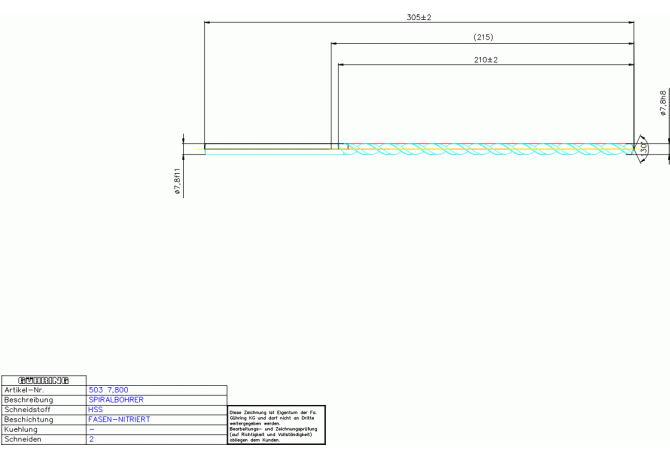Select the HSS material value

coord(96,410)
